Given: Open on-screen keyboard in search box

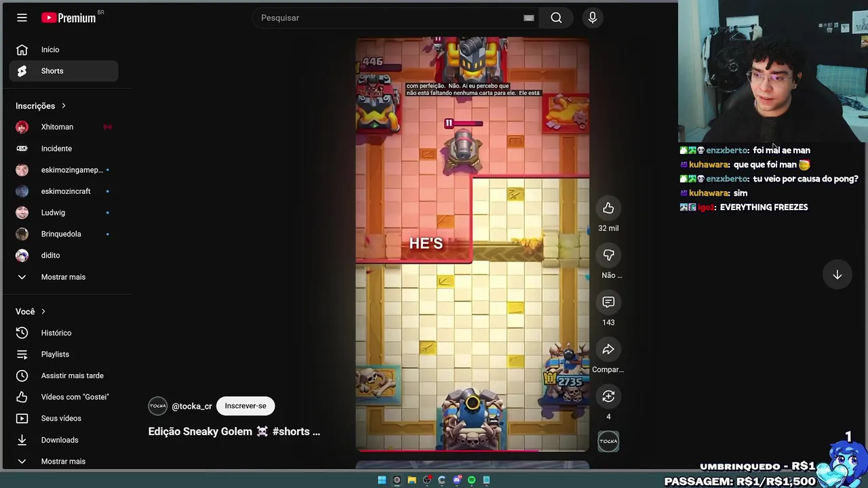Looking at the screenshot, I should coord(529,18).
